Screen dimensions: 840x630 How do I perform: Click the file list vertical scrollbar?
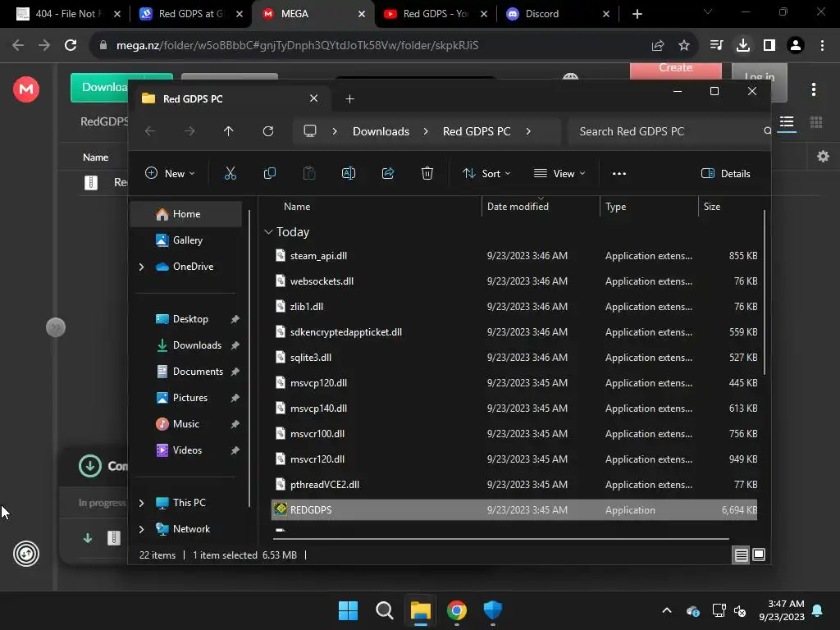coord(764,293)
